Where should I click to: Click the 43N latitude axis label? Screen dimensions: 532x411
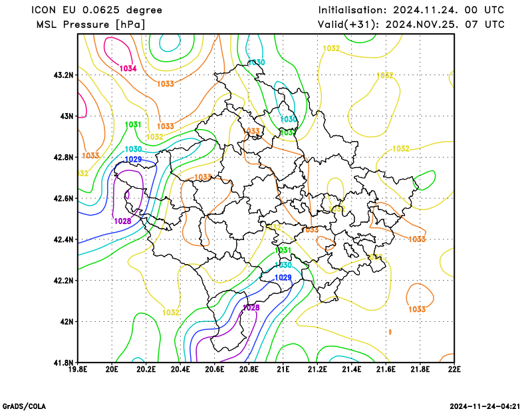(x=67, y=116)
